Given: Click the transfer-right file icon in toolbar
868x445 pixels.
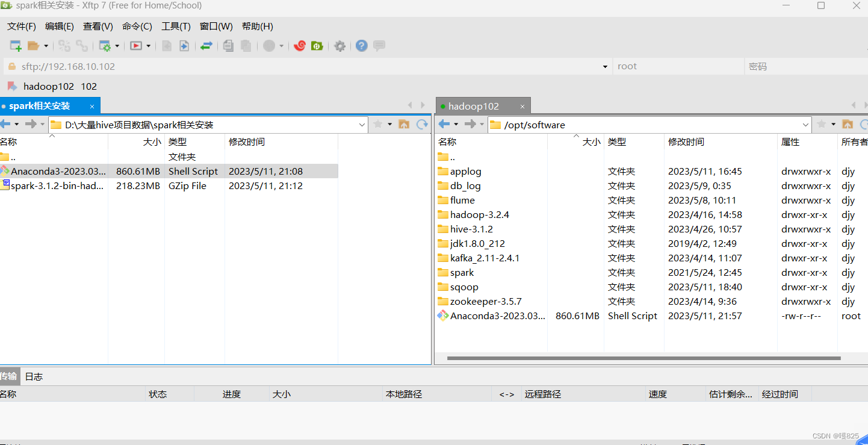Looking at the screenshot, I should [184, 46].
